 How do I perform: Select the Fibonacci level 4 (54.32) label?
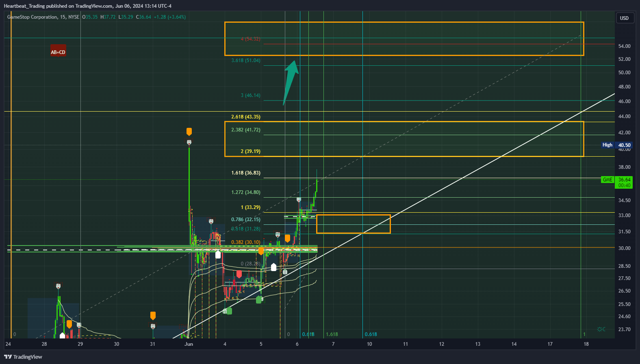250,39
